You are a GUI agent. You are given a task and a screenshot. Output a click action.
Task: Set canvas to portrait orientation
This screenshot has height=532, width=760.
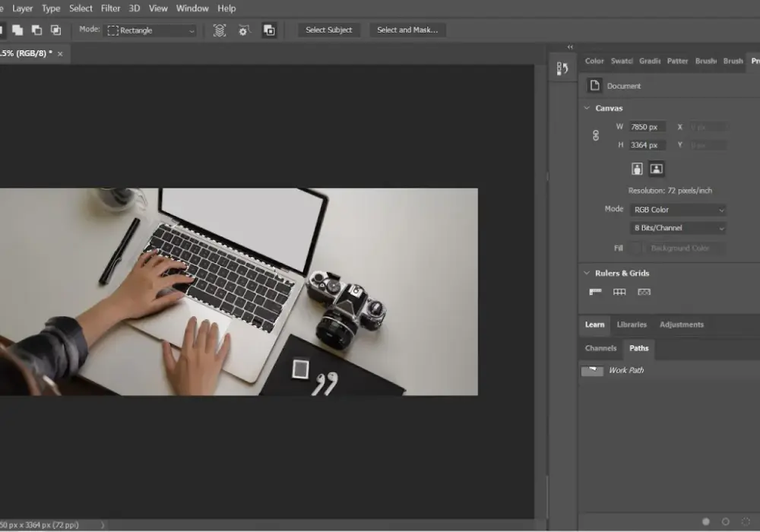(637, 169)
